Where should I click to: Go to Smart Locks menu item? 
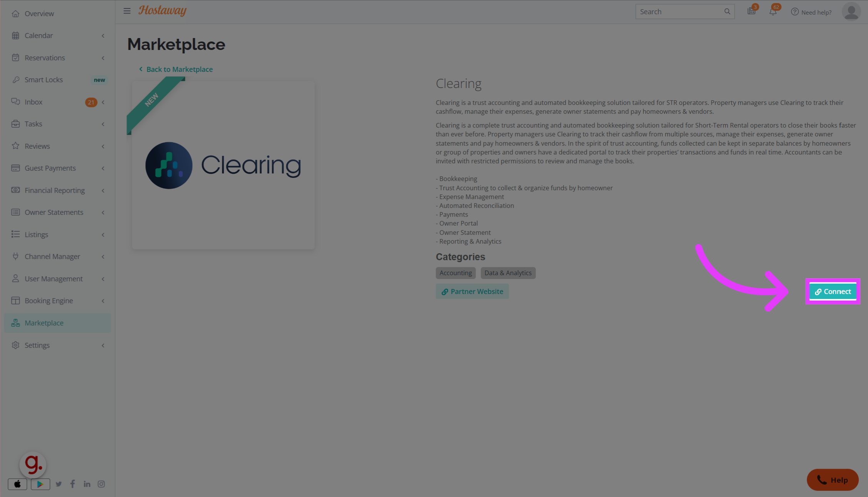(43, 80)
